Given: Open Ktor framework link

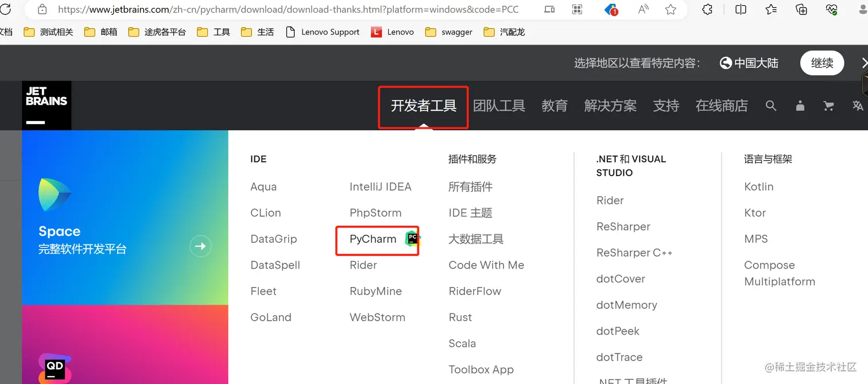Looking at the screenshot, I should pyautogui.click(x=755, y=213).
